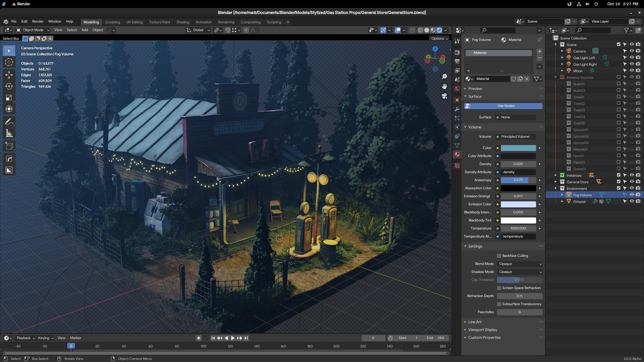Open the timeline Marker menu

click(x=75, y=338)
